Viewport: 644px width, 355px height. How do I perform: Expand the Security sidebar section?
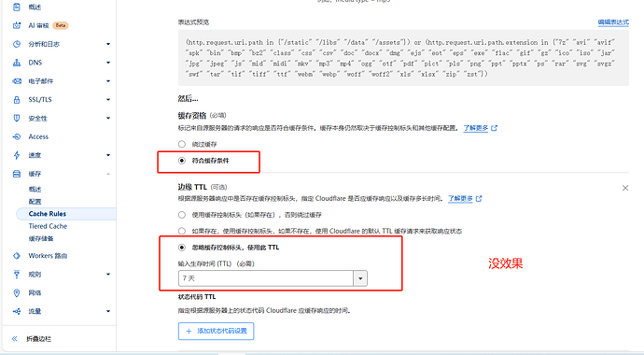pos(108,118)
